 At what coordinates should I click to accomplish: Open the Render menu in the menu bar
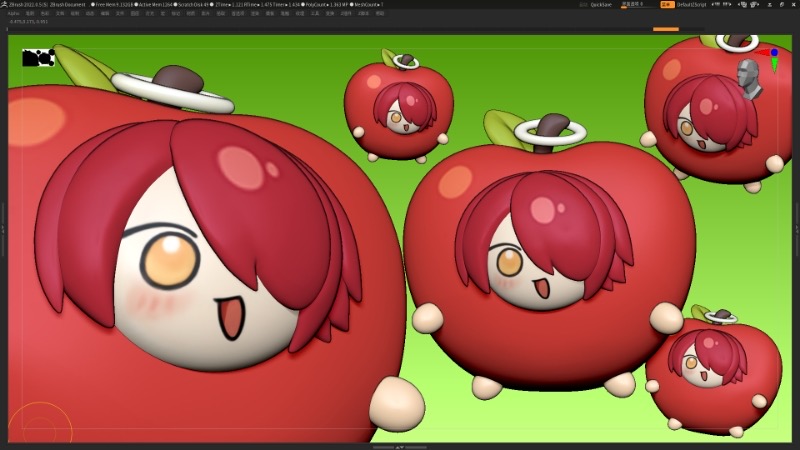(x=255, y=13)
